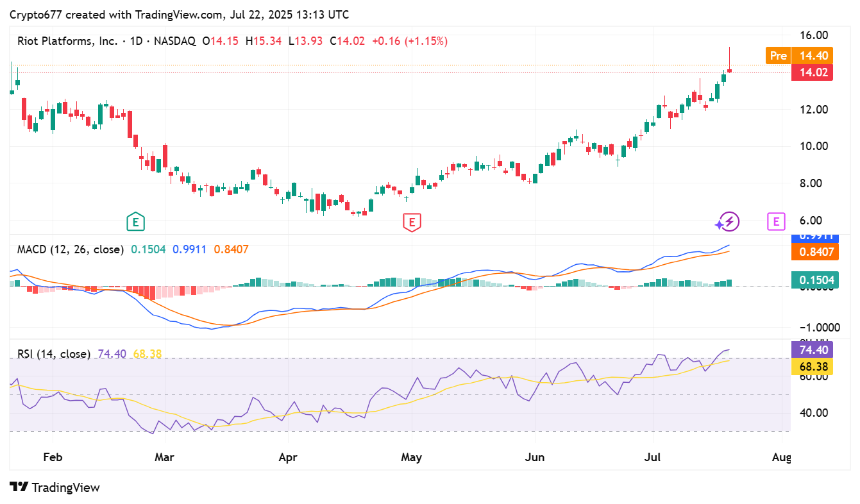Click the MACD (12, 26, close) indicator title
860x504 pixels.
(71, 249)
